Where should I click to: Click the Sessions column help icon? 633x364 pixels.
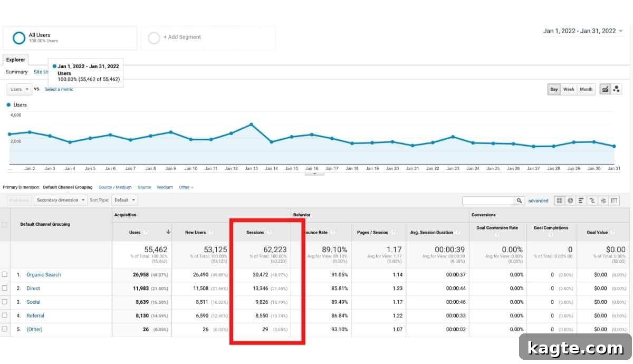point(269,232)
